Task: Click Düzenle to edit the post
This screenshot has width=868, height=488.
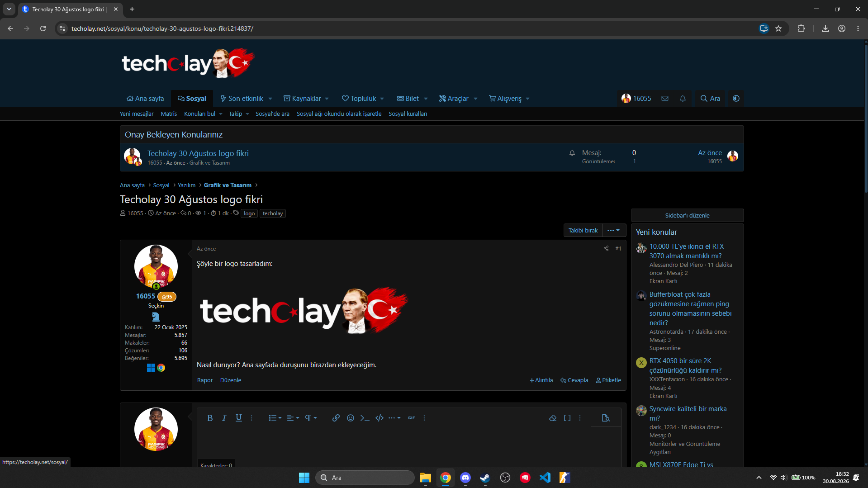Action: click(x=231, y=380)
